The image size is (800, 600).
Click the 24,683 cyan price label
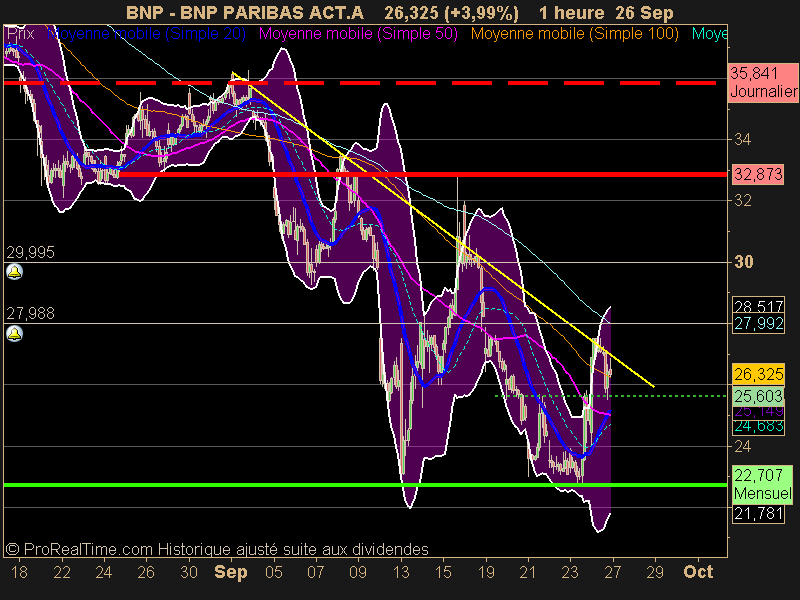(758, 426)
